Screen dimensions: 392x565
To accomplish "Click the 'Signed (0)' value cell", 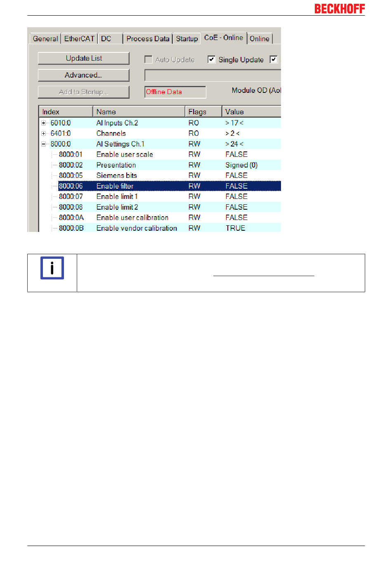I will pos(241,165).
